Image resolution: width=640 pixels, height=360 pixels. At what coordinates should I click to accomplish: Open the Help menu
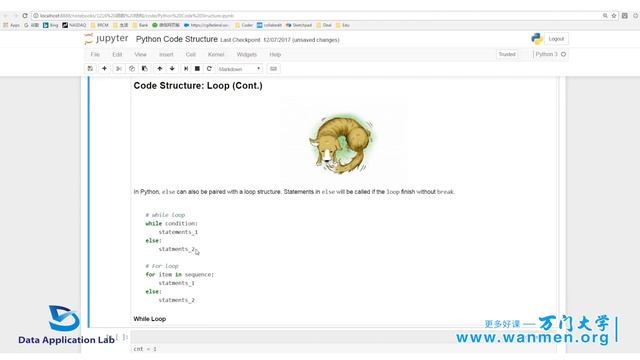(275, 54)
